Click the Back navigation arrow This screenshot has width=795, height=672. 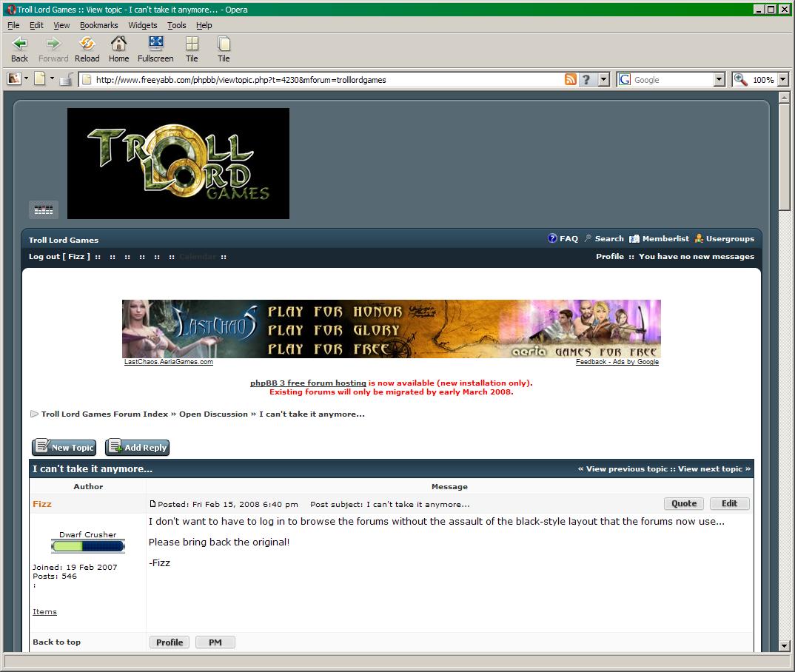tap(19, 49)
